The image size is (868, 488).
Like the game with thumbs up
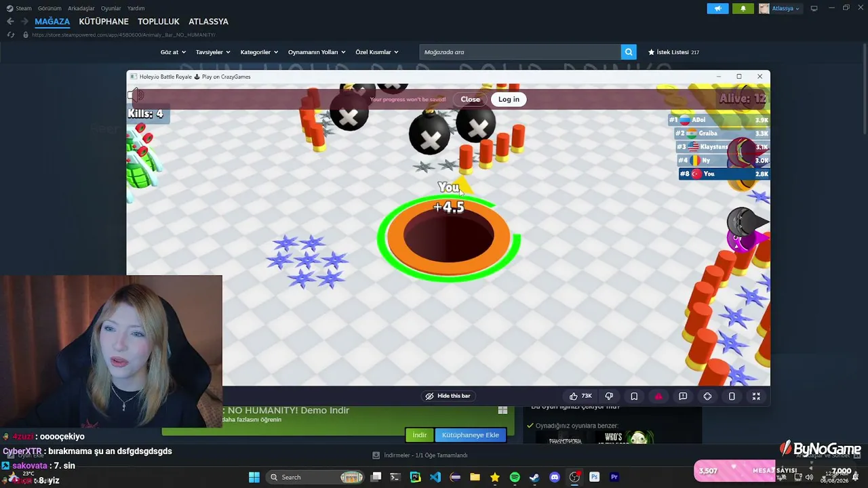tap(582, 396)
